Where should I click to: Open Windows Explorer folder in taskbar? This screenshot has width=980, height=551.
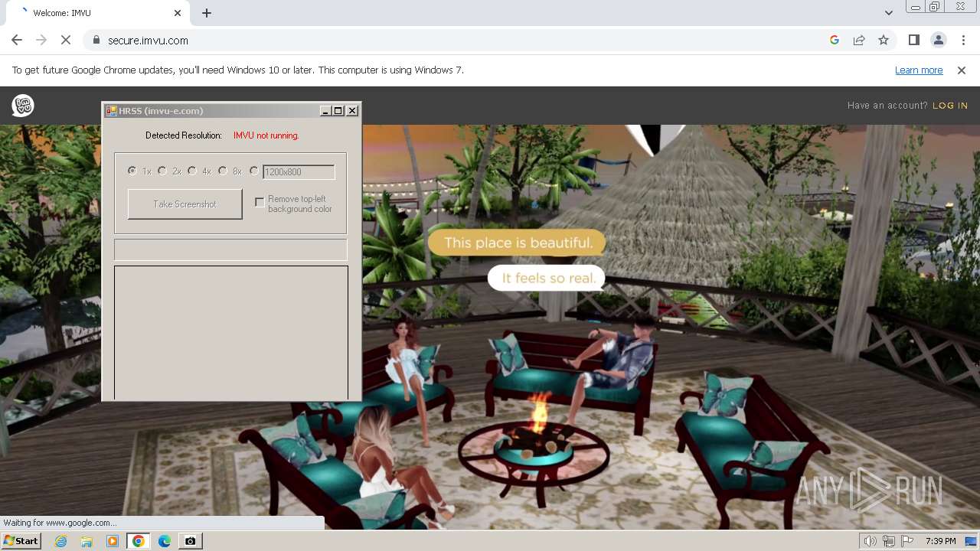(87, 541)
